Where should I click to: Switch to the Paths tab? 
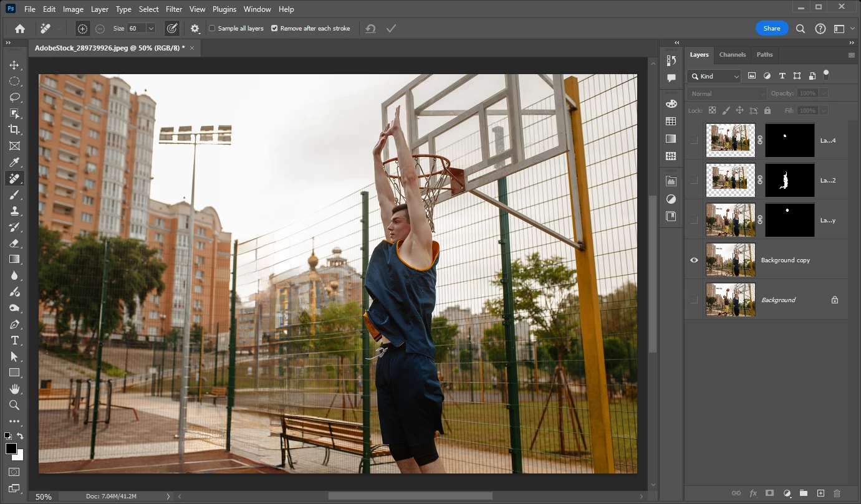765,55
